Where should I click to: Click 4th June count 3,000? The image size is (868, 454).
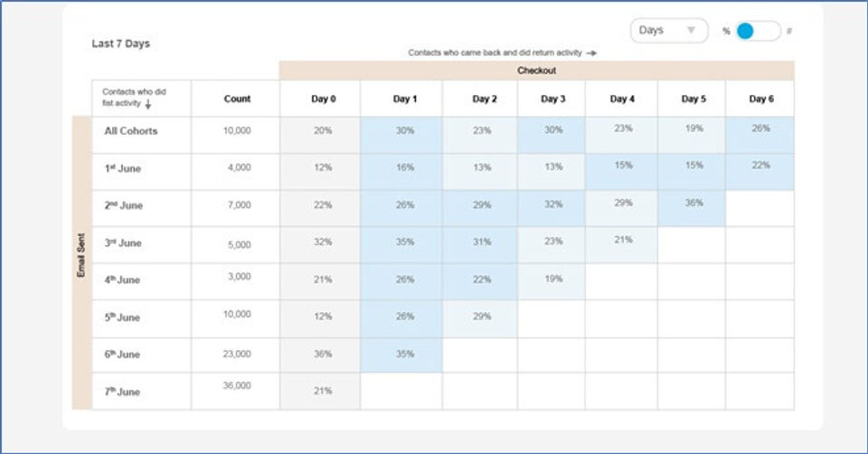point(239,276)
